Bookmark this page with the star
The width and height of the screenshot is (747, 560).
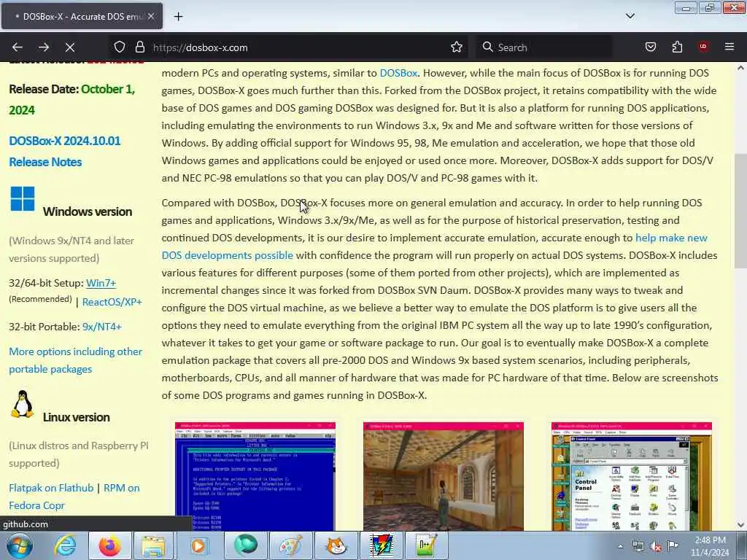point(457,47)
